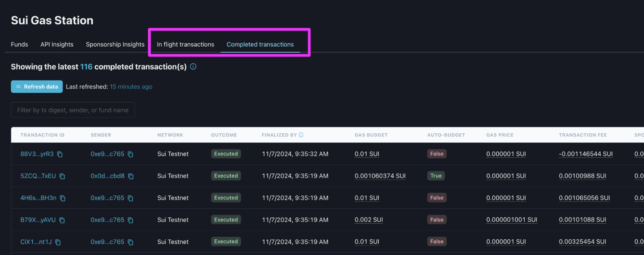Open transaction B79X...yAVU link
The image size is (644, 255).
(x=38, y=220)
